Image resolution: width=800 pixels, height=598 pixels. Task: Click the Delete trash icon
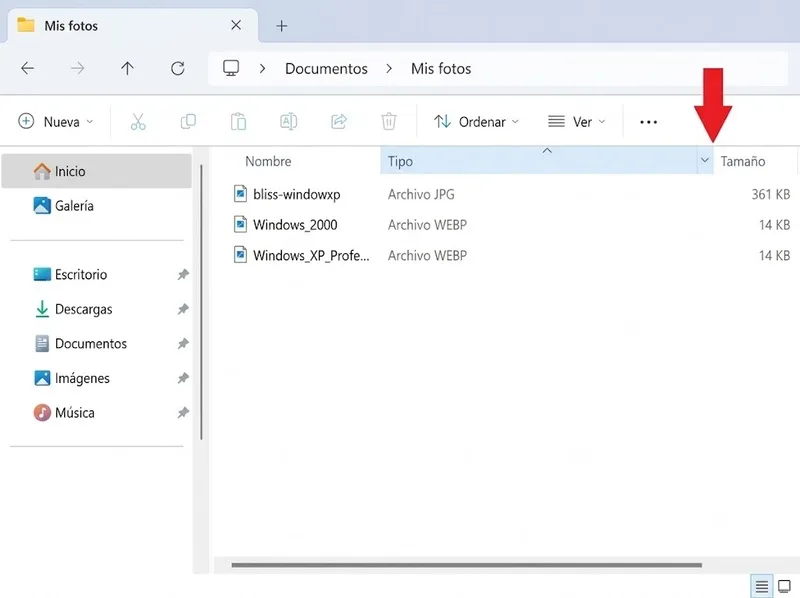pyautogui.click(x=389, y=122)
